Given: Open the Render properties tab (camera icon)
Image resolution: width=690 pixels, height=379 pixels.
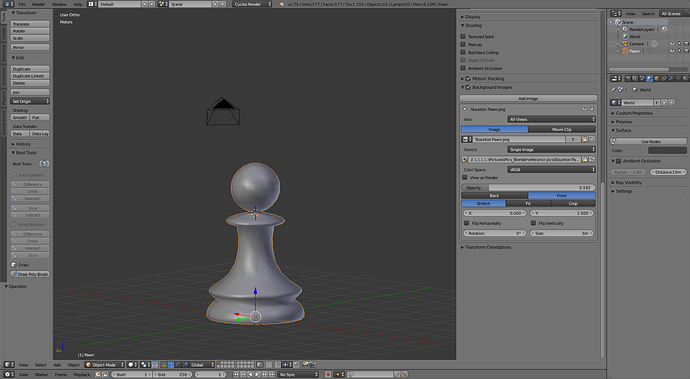Looking at the screenshot, I should pos(628,78).
